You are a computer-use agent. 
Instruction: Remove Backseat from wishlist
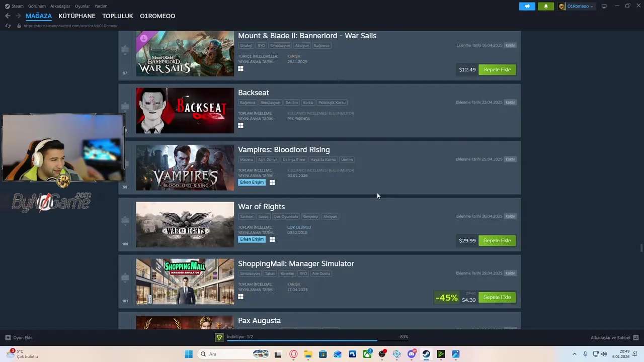point(510,102)
